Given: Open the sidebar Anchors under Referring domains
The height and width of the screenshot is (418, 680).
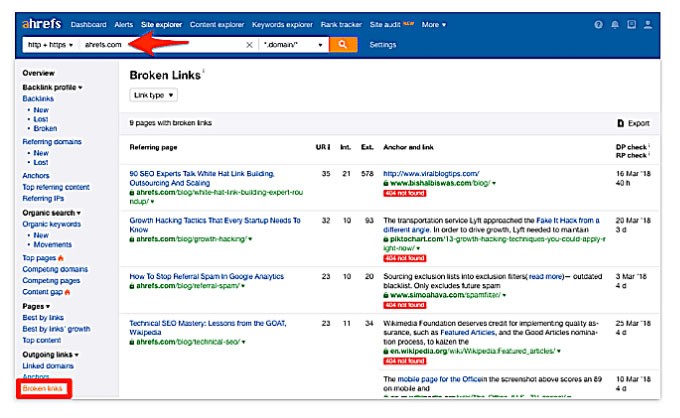Looking at the screenshot, I should pyautogui.click(x=36, y=176).
